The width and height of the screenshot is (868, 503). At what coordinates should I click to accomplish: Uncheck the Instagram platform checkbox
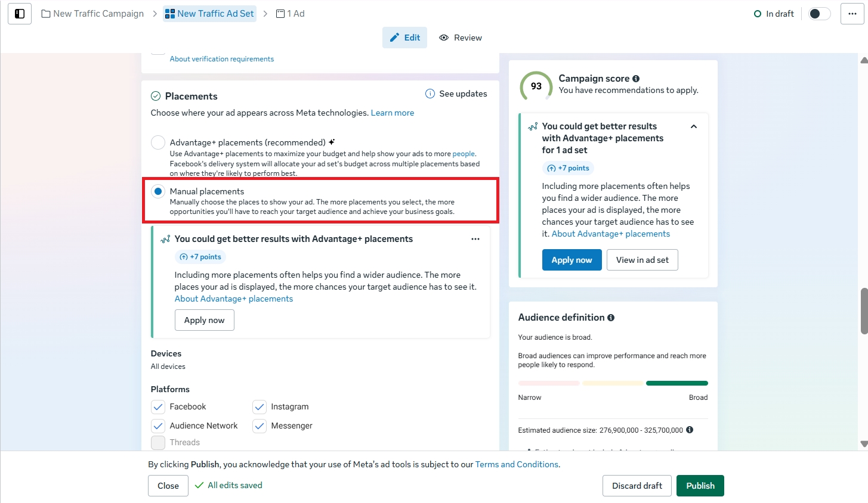(x=260, y=407)
